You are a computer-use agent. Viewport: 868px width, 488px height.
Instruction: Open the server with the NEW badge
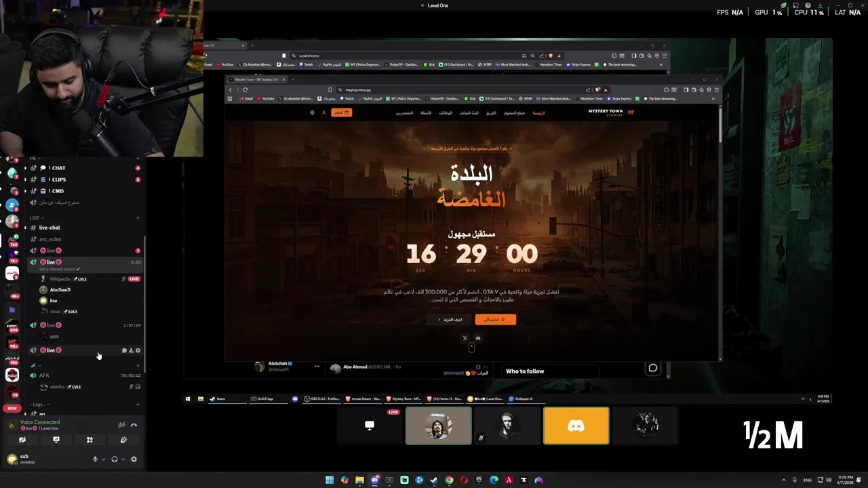click(x=12, y=408)
